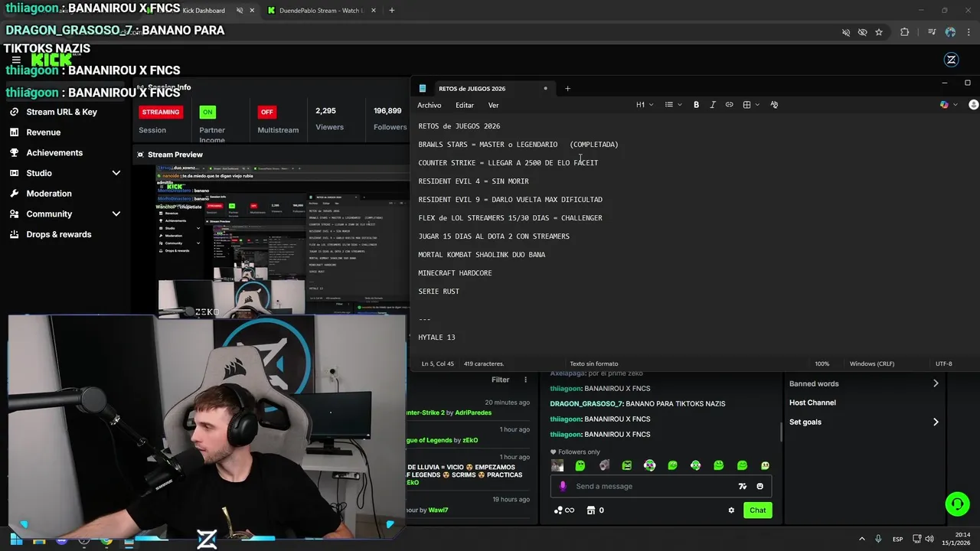The width and height of the screenshot is (980, 551).
Task: Open the Ver menu
Action: [493, 105]
